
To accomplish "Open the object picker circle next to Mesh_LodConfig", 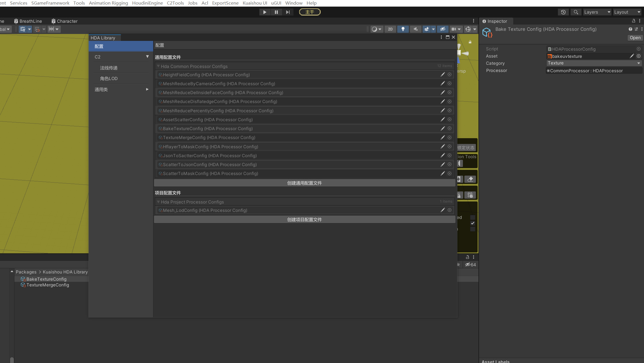I will point(450,210).
